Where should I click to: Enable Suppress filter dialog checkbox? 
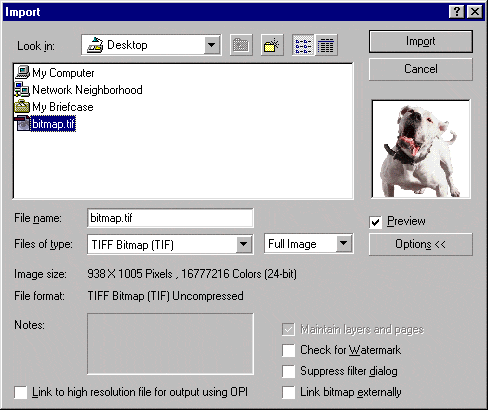pyautogui.click(x=288, y=371)
